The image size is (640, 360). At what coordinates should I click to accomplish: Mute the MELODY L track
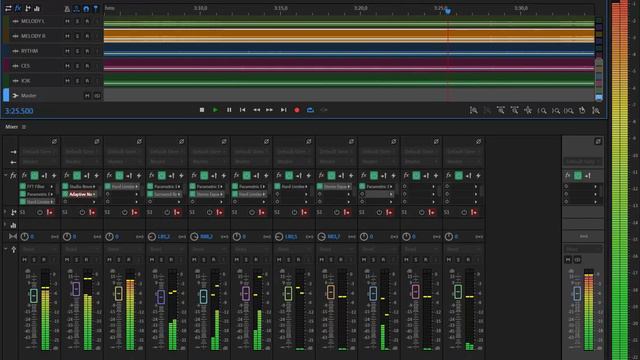click(x=67, y=21)
